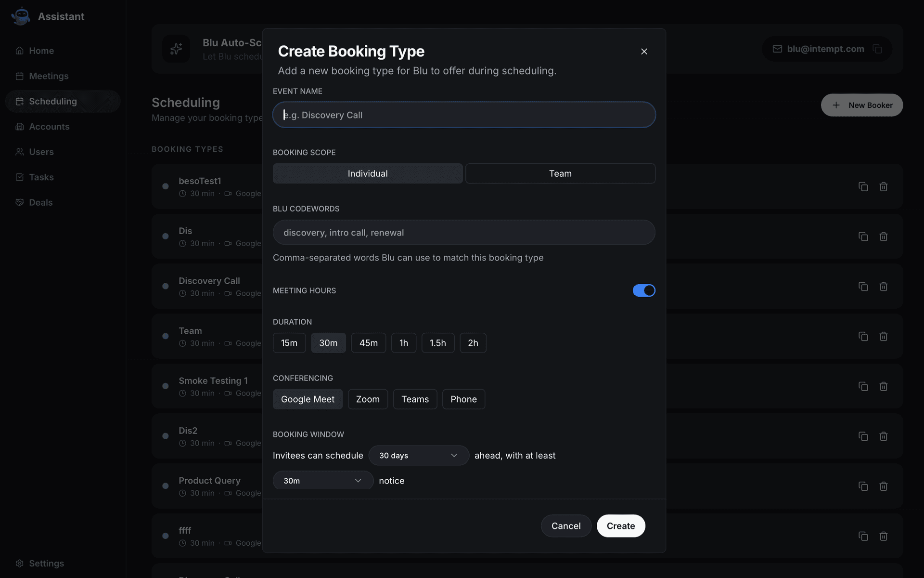
Task: Select Individual booking scope
Action: point(368,173)
